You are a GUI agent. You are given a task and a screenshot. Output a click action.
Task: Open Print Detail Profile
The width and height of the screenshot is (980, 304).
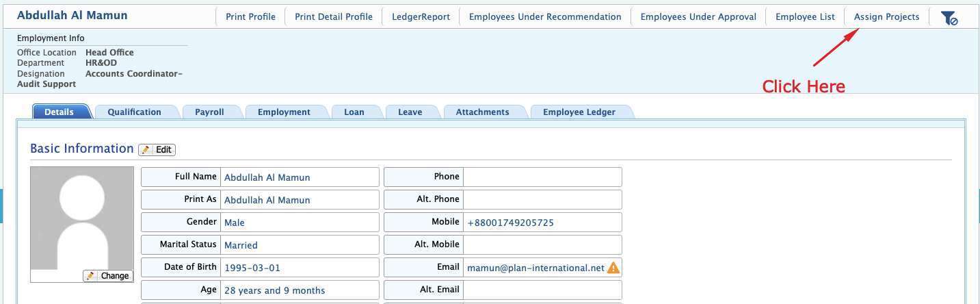click(x=334, y=17)
